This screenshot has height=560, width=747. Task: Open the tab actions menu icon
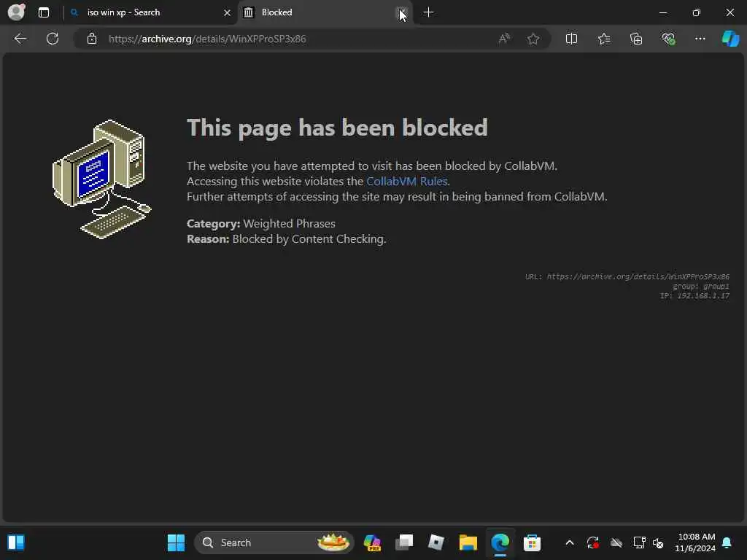[x=44, y=12]
